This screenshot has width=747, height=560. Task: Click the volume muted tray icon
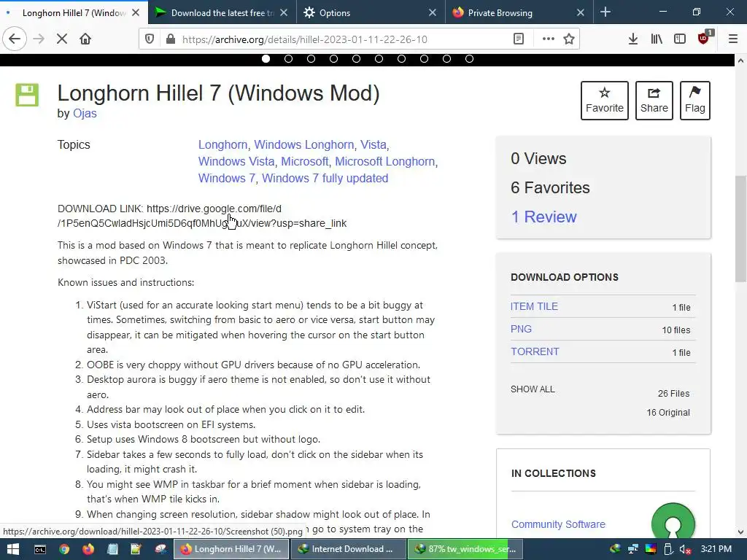coord(686,550)
